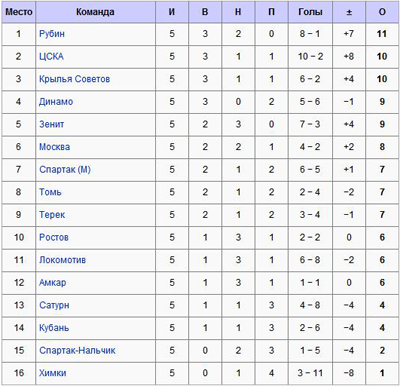
Task: Open the Рубин team link
Action: 52,34
